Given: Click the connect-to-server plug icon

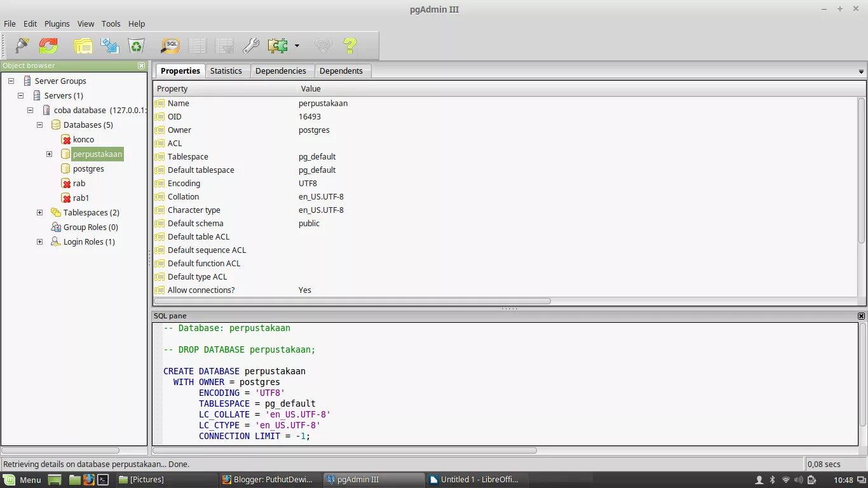Looking at the screenshot, I should 22,45.
